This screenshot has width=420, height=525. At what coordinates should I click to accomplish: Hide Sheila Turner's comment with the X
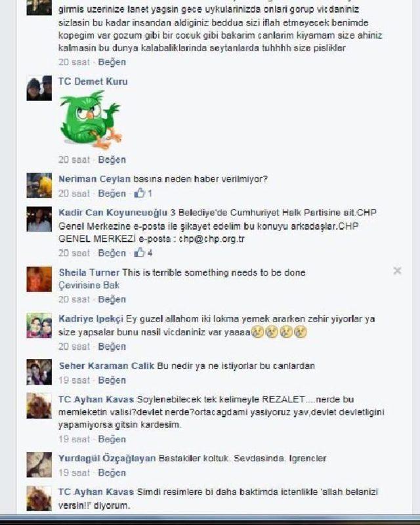pos(397,270)
